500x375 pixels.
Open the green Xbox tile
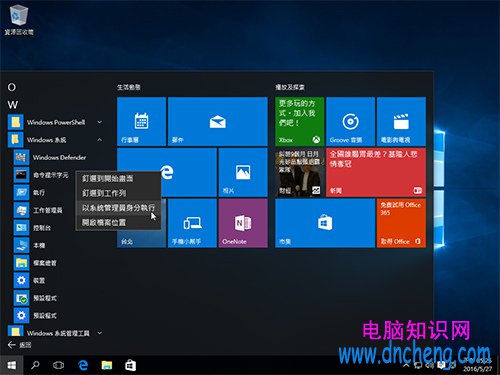[x=299, y=122]
